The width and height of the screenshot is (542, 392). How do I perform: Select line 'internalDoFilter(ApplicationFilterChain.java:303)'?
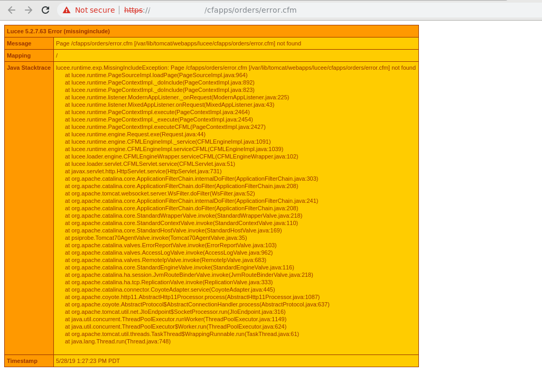coord(192,179)
